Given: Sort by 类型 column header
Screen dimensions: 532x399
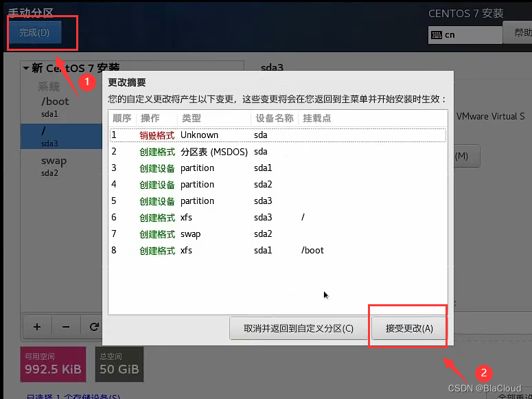Looking at the screenshot, I should (x=214, y=118).
